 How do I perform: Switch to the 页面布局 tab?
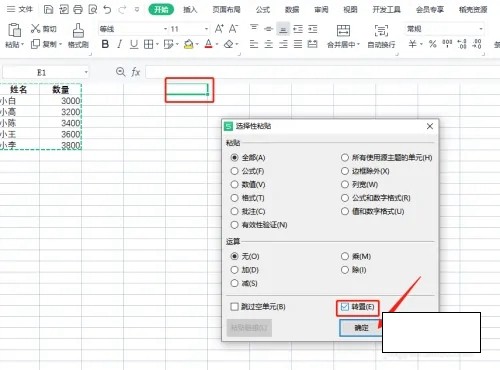(x=226, y=10)
